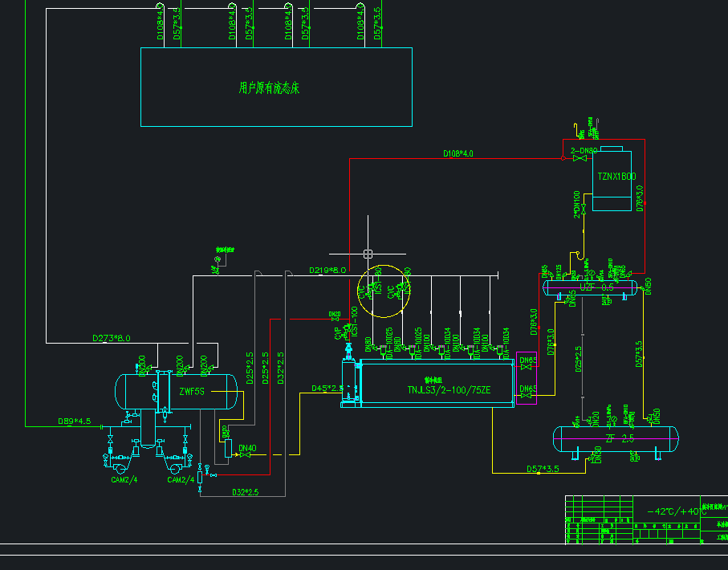Screen dimensions: 728x570
Task: Click the ZWF5S vessel label
Action: click(x=192, y=392)
